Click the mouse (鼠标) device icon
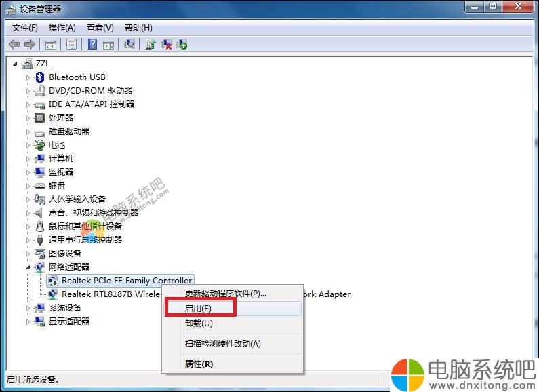The width and height of the screenshot is (539, 392). pos(40,227)
